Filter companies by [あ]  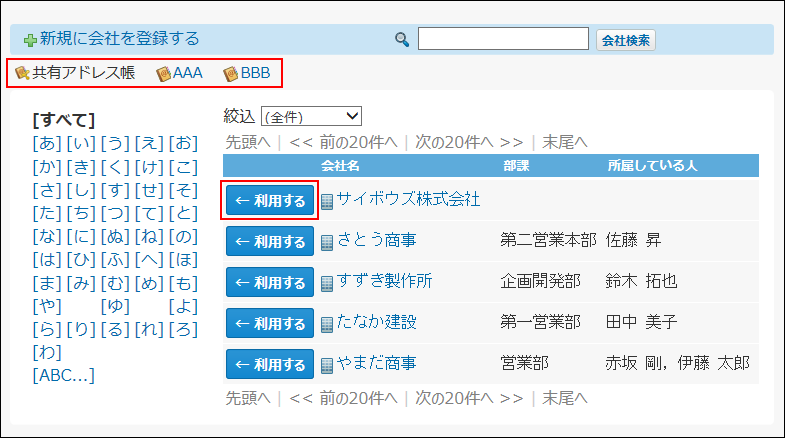click(x=47, y=144)
